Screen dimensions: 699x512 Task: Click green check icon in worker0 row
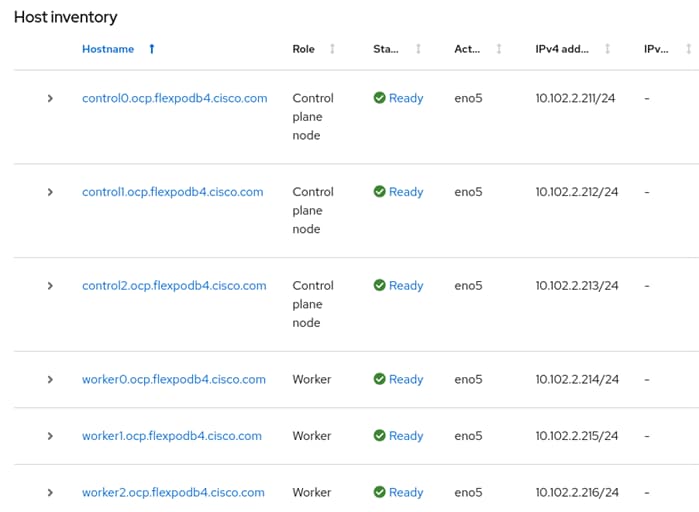379,379
